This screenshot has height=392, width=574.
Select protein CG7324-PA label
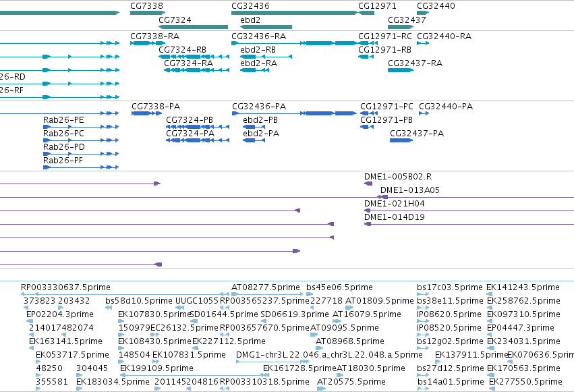[x=190, y=134]
